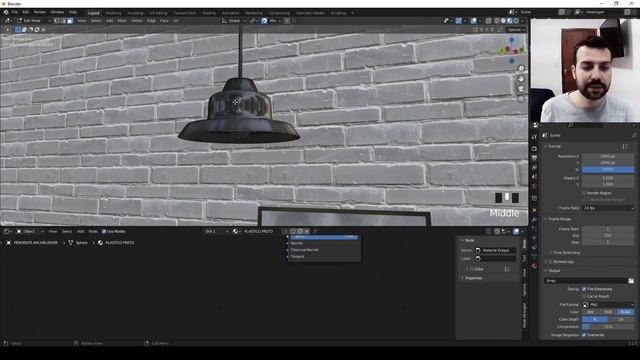Viewport: 640px width, 360px height.
Task: Open Global transform orientation dropdown
Action: 234,20
